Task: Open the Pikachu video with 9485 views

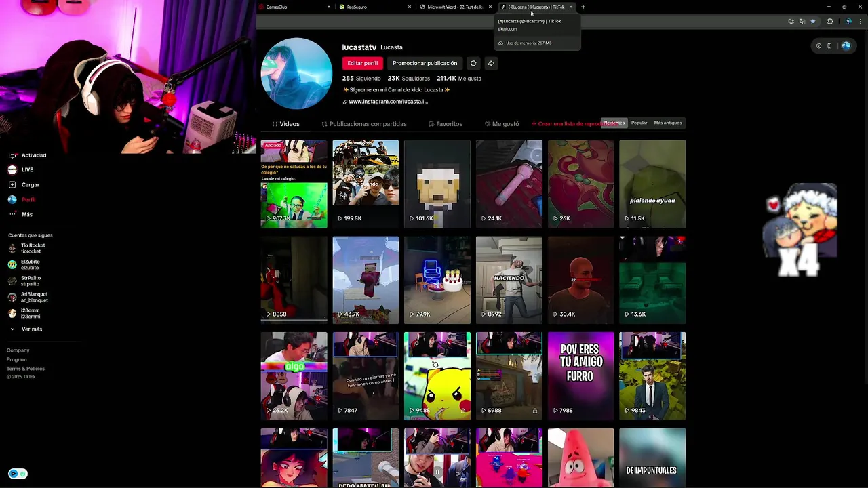Action: click(437, 376)
